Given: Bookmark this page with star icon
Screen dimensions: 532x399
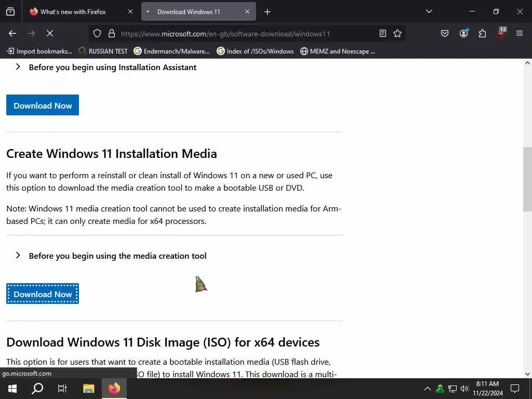Looking at the screenshot, I should [397, 33].
